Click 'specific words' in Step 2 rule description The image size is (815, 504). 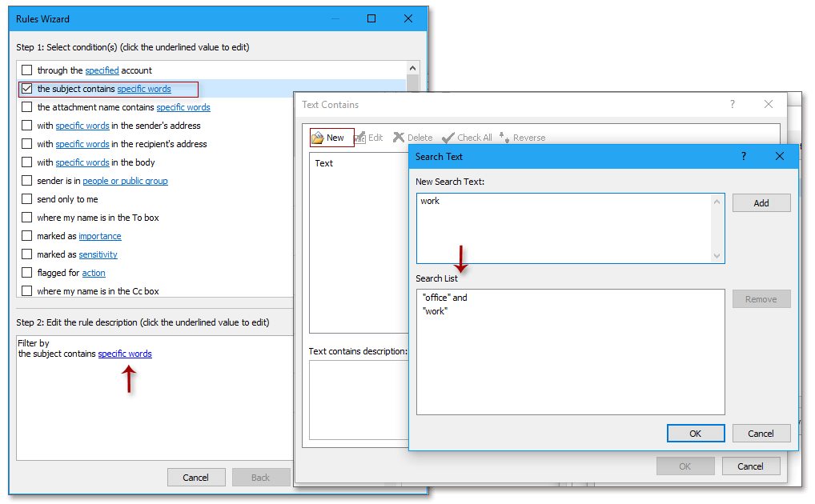click(x=125, y=354)
